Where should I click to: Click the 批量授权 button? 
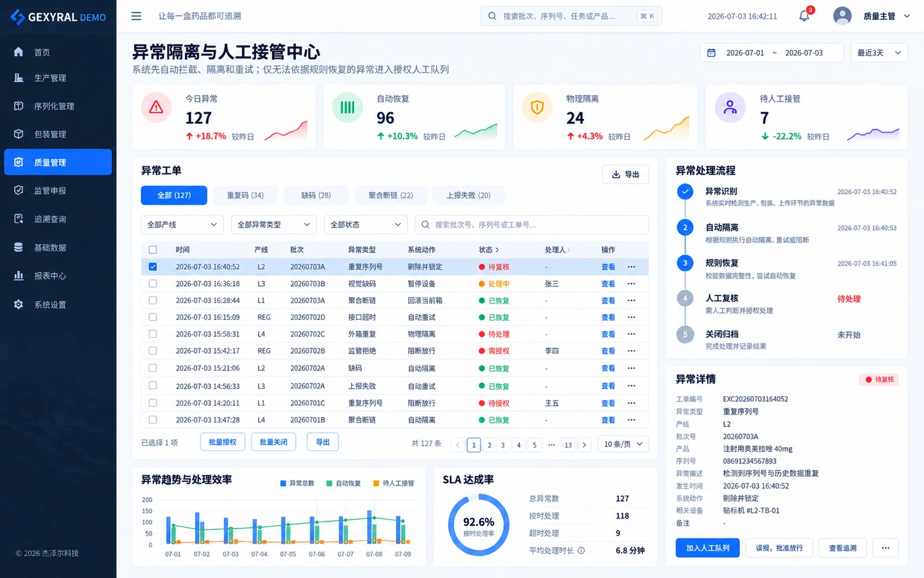(x=223, y=442)
